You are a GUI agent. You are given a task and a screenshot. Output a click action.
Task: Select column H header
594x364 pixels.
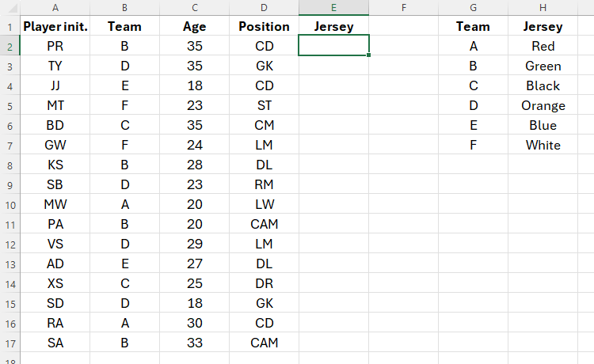coord(543,7)
